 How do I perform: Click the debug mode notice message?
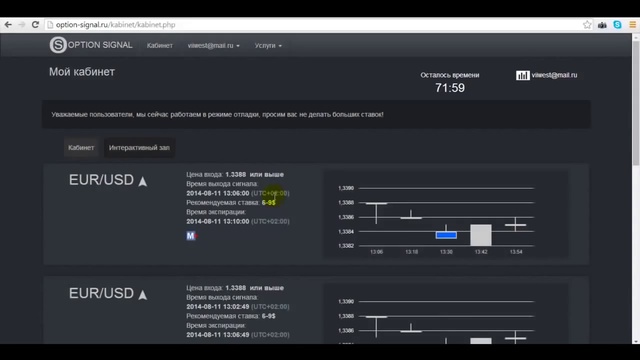[x=218, y=115]
